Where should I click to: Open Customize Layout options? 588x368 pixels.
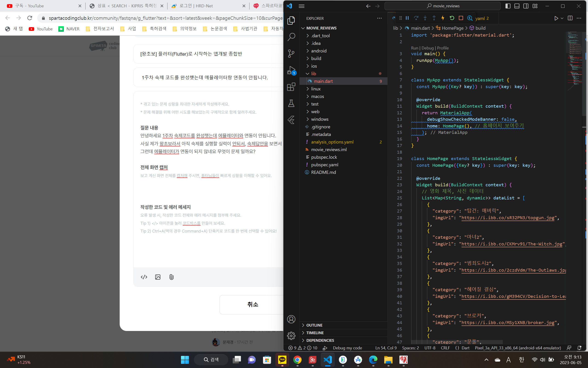click(535, 6)
